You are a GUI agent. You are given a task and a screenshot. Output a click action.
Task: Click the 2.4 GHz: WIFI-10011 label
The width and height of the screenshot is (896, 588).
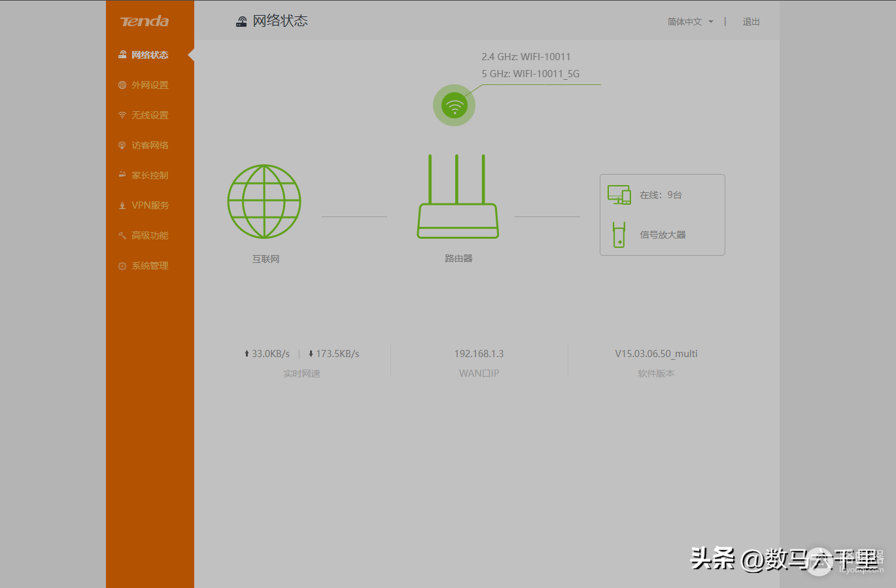(526, 57)
